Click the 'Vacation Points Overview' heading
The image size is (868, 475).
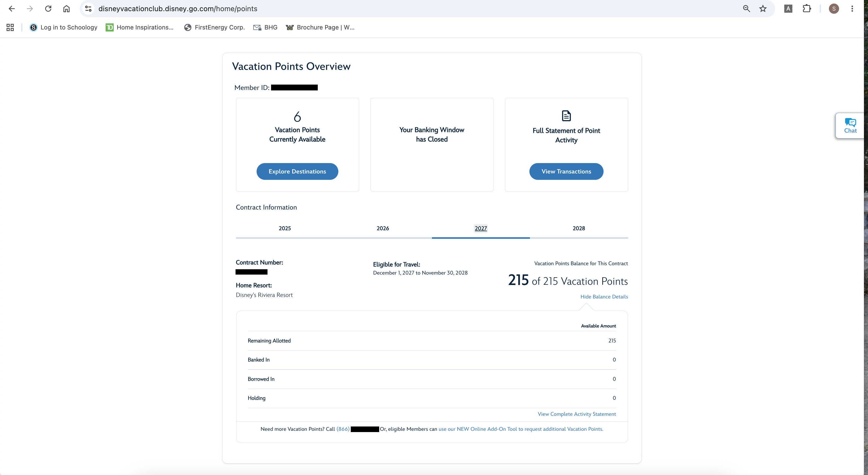(291, 66)
